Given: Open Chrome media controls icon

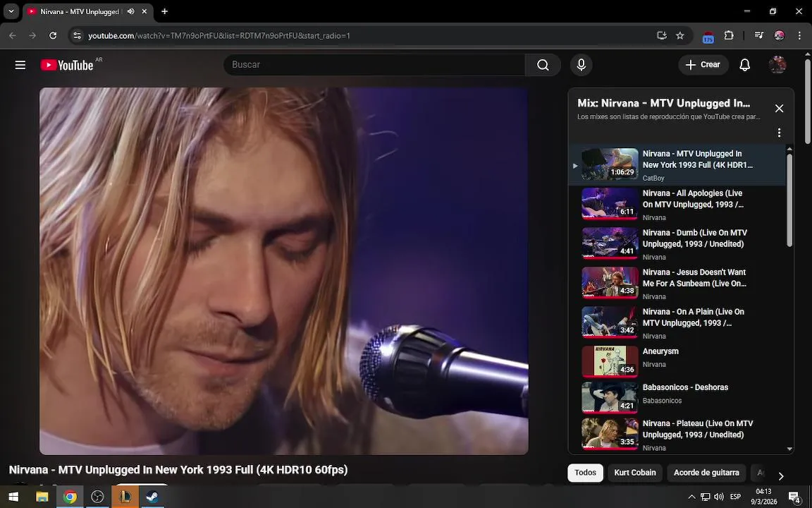Looking at the screenshot, I should click(x=758, y=35).
